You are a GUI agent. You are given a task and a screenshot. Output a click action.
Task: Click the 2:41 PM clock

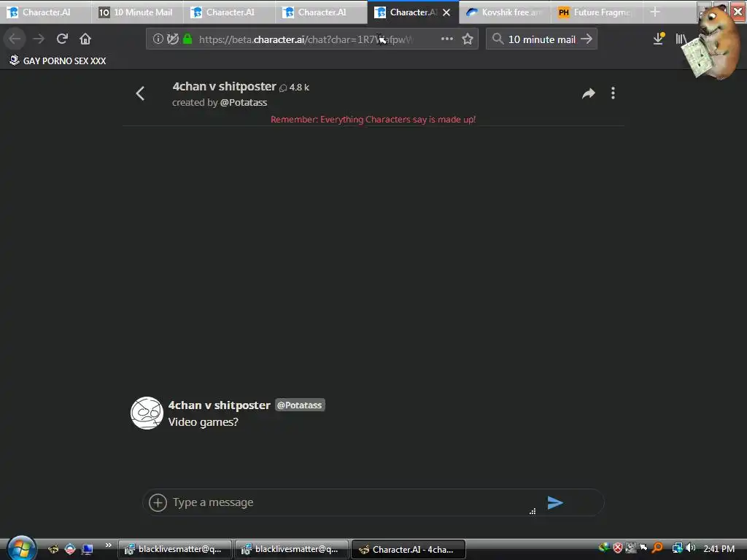[719, 548]
